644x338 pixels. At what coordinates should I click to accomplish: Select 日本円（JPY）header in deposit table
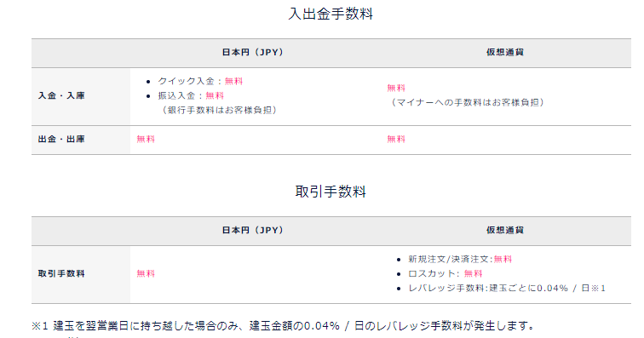[x=253, y=52]
